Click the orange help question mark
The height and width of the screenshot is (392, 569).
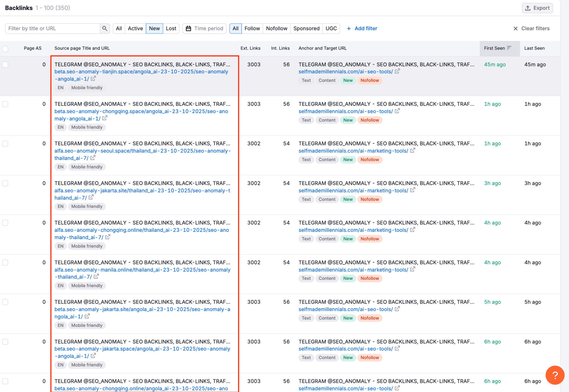(x=555, y=375)
